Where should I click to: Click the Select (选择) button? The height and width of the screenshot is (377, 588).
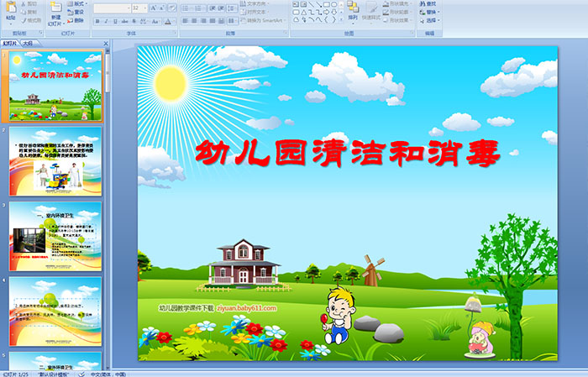click(x=429, y=20)
